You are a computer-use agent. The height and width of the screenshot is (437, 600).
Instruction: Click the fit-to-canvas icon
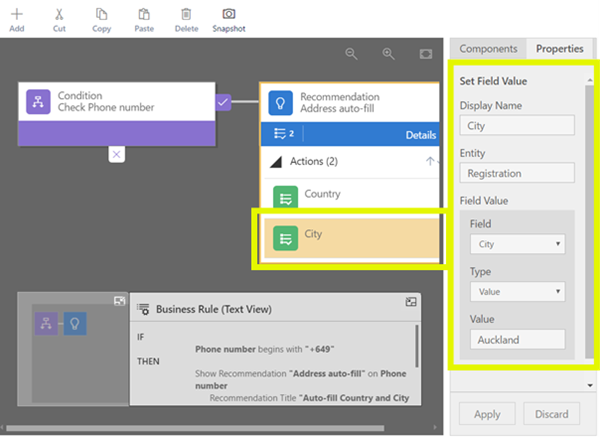point(425,54)
